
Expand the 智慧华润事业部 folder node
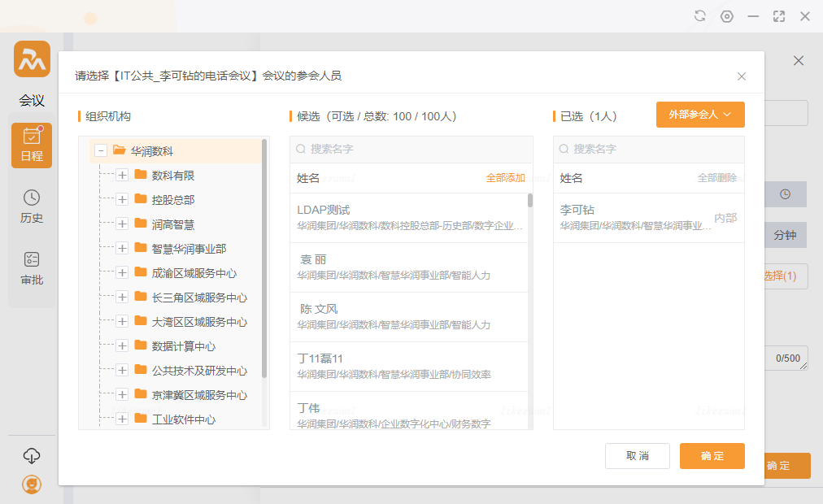[122, 248]
